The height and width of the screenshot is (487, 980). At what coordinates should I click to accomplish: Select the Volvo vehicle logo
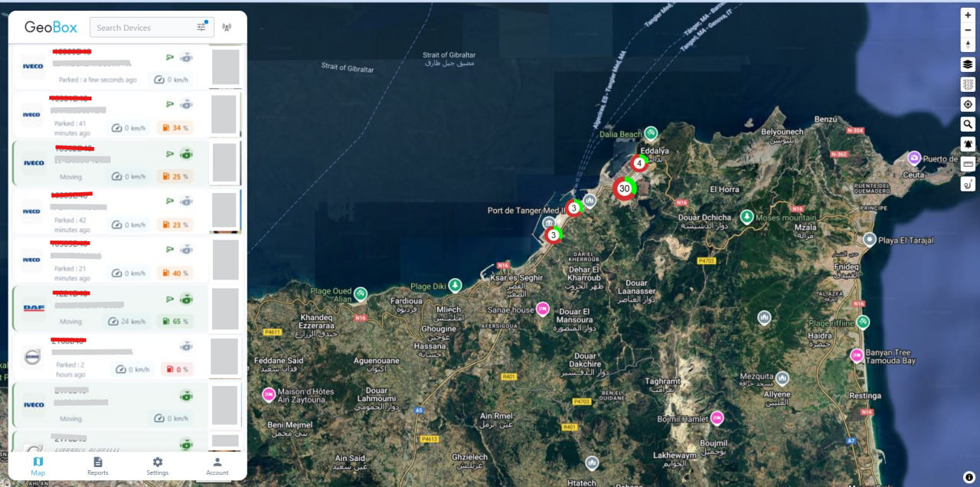[32, 356]
